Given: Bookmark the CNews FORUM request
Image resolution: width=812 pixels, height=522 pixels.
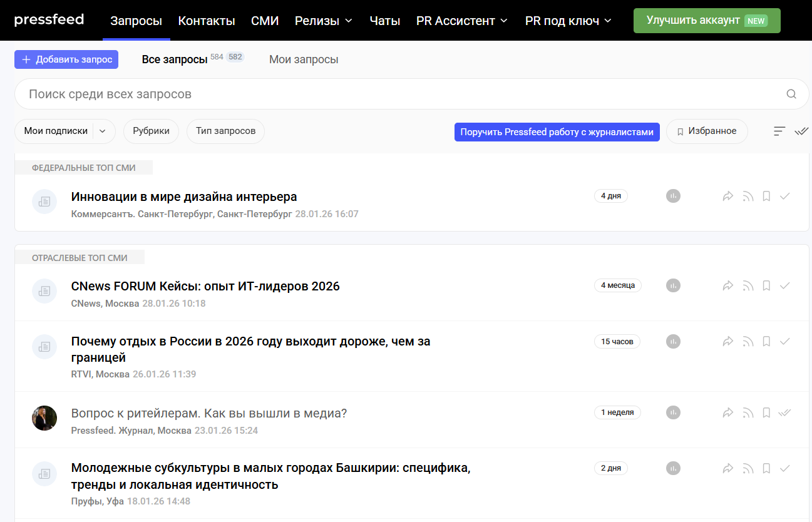Looking at the screenshot, I should [766, 286].
